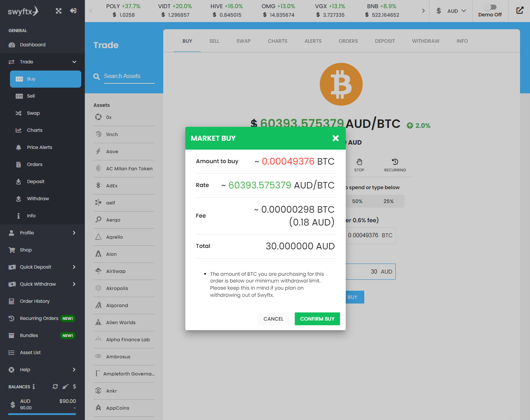The image size is (530, 420).
Task: Select AC Milan Fan Token asset
Action: pyautogui.click(x=124, y=169)
